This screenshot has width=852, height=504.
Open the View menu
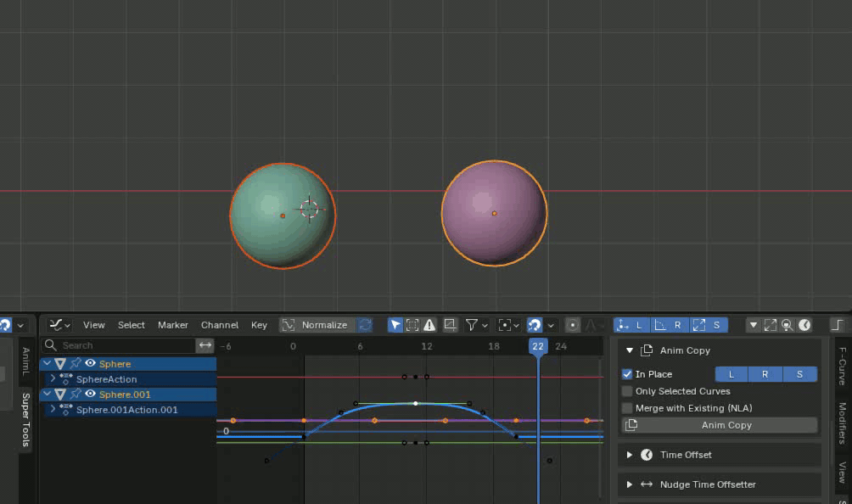(x=94, y=325)
